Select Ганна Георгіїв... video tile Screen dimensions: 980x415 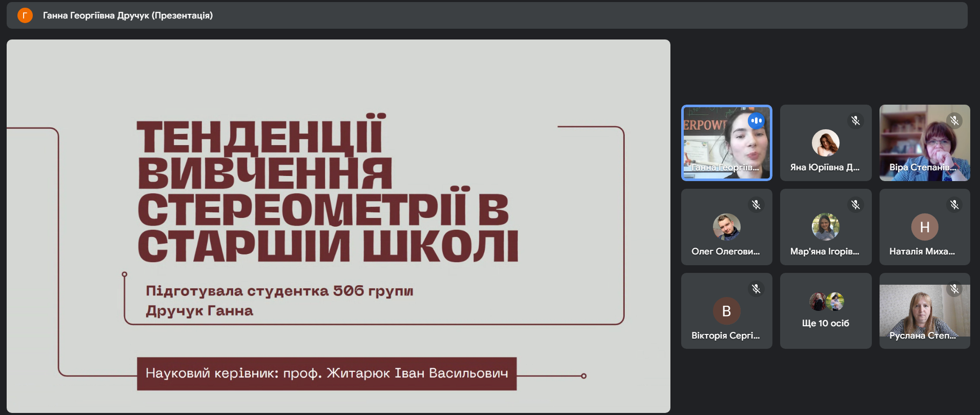click(726, 143)
